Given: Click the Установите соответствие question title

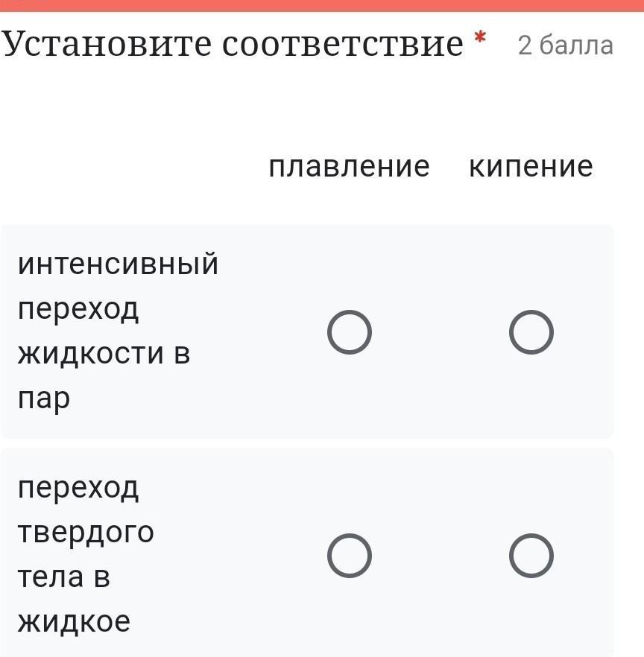Looking at the screenshot, I should click(x=233, y=45).
